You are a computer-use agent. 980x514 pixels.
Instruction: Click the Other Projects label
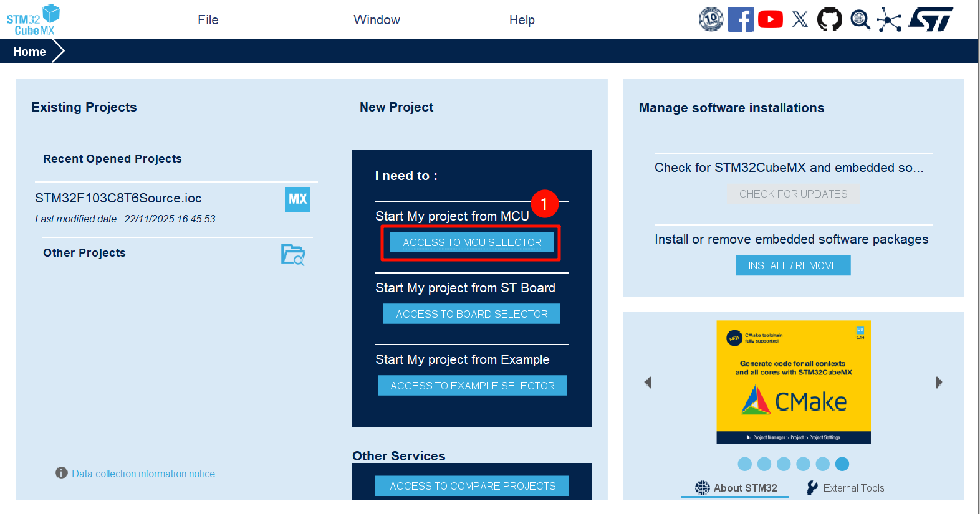click(84, 253)
